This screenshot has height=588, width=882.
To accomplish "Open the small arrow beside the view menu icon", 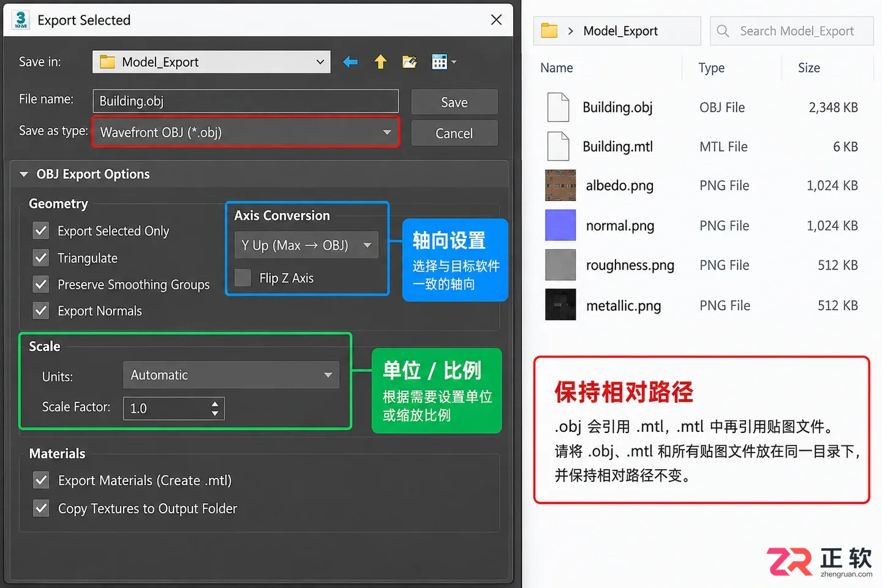I will click(x=454, y=62).
